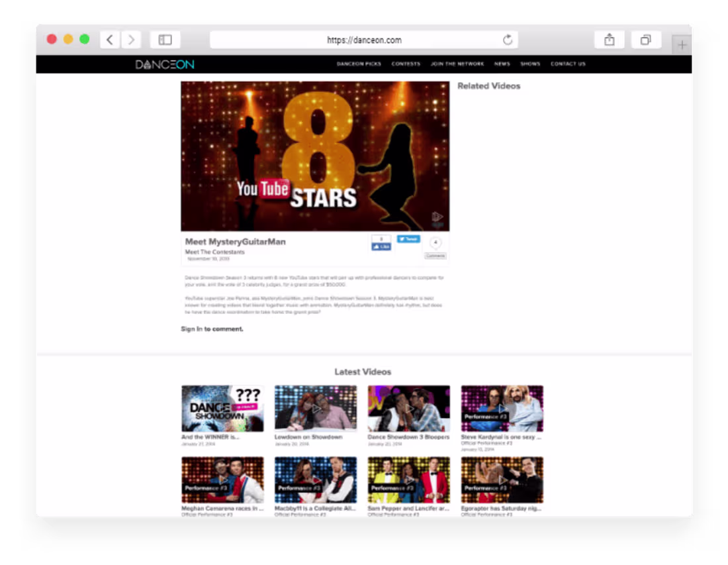Open DanceOn Picks in the navigation
This screenshot has width=728, height=565.
(359, 64)
